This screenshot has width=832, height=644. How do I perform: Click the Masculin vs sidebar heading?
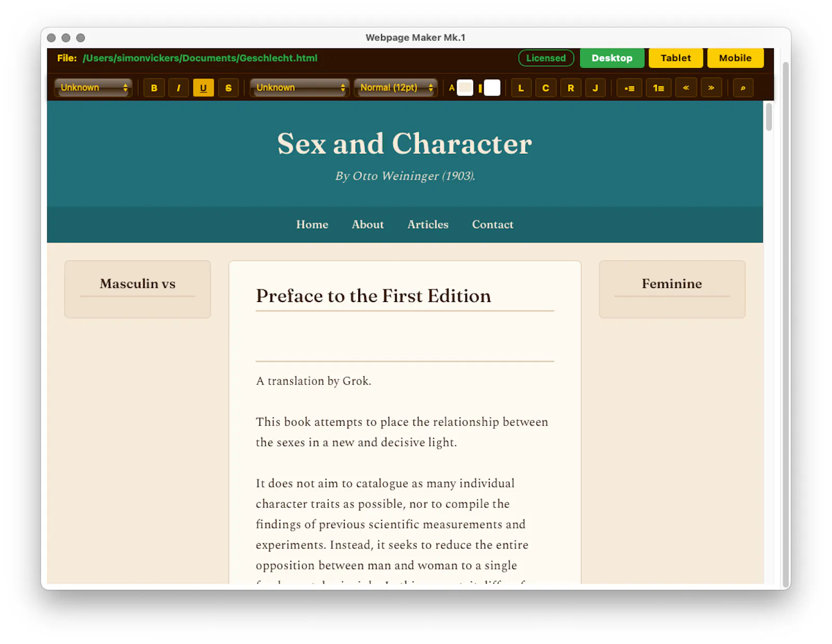[138, 284]
